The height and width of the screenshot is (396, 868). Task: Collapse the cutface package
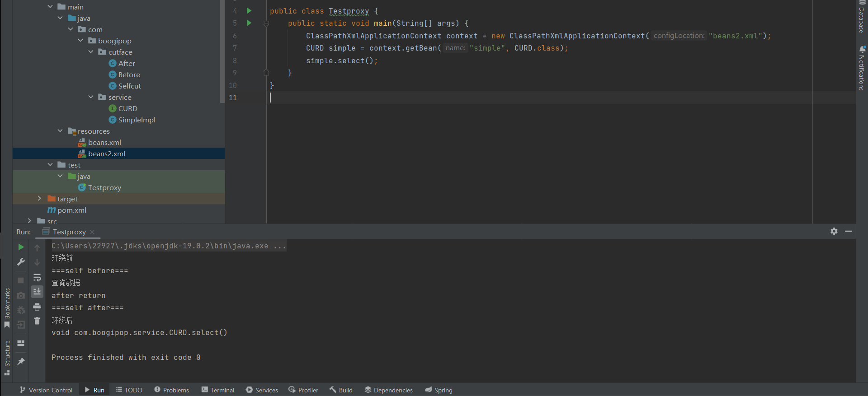[x=91, y=52]
